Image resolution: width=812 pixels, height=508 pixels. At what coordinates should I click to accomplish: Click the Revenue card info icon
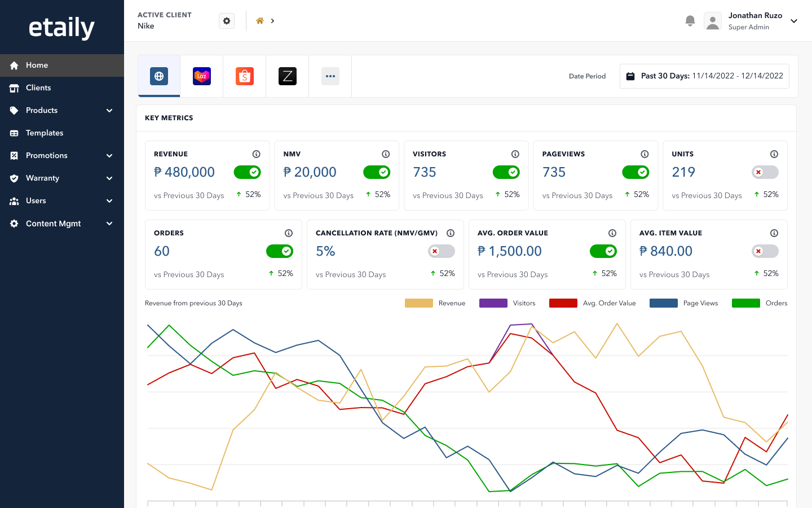click(x=256, y=154)
